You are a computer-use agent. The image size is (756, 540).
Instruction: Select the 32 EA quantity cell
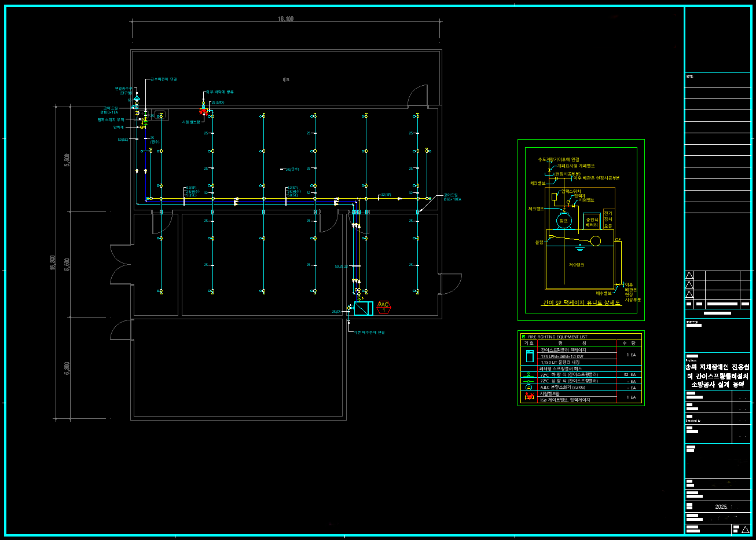point(629,375)
